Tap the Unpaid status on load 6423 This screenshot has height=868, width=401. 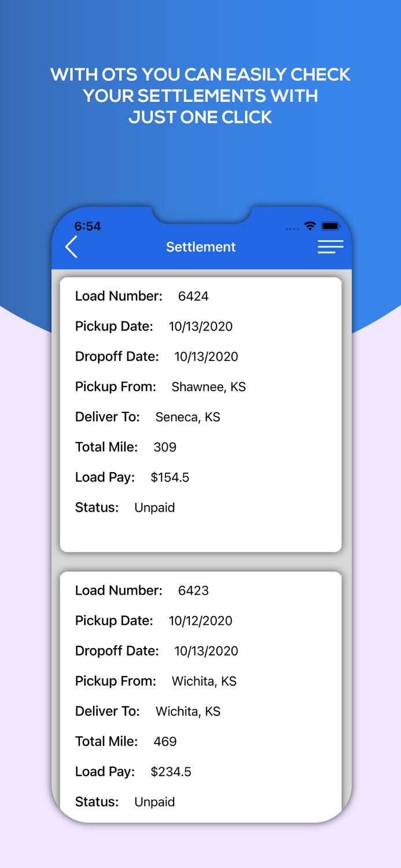click(x=154, y=802)
